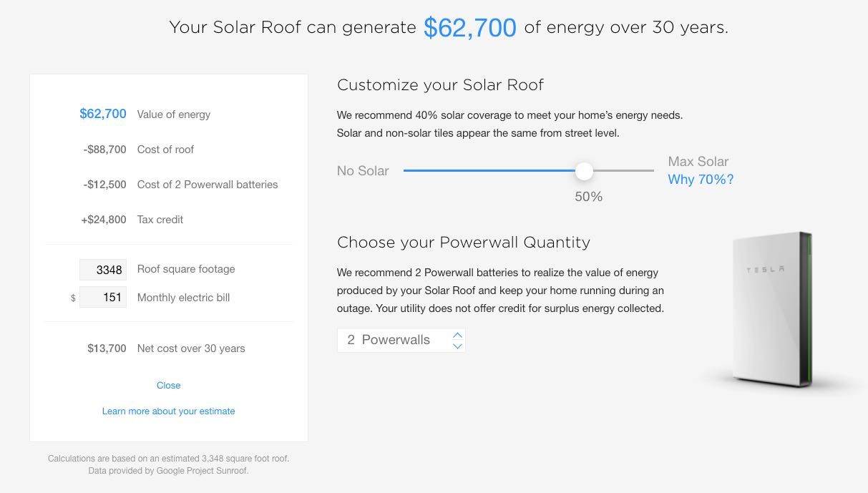Click the up arrow on Powerwalls selector
The image size is (868, 493).
point(458,335)
